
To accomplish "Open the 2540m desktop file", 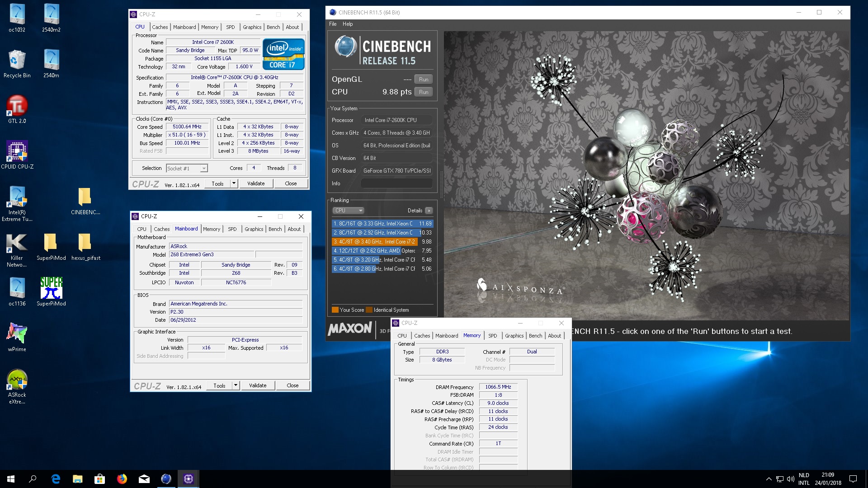I will (51, 64).
